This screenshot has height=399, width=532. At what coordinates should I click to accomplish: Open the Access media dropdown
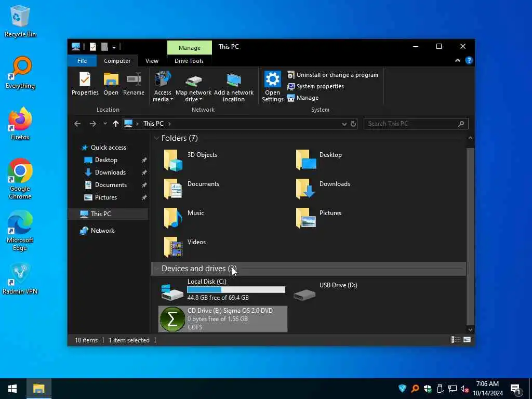click(x=163, y=87)
